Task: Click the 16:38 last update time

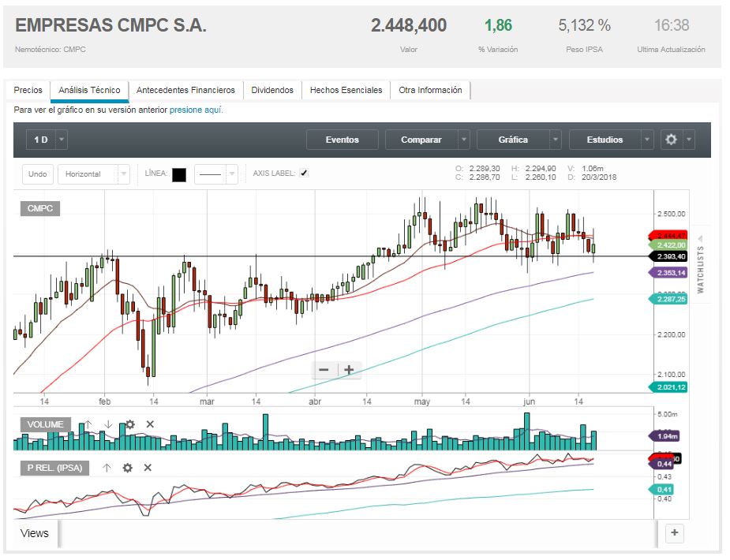Action: 672,25
